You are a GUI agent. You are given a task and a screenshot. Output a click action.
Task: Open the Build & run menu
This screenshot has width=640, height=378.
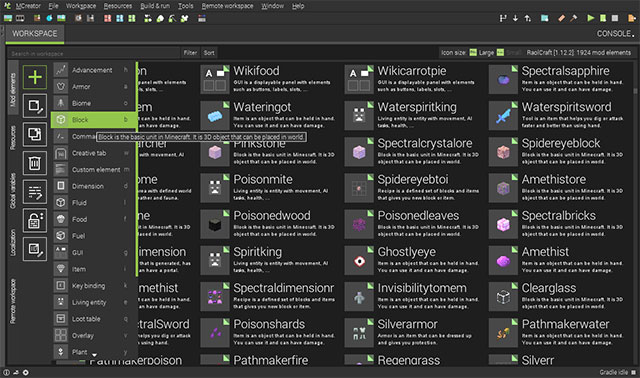click(155, 6)
